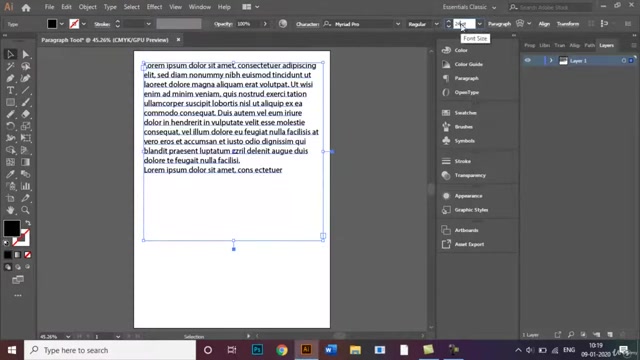Set the fill color to None
This screenshot has height=360, width=640.
pos(28,255)
